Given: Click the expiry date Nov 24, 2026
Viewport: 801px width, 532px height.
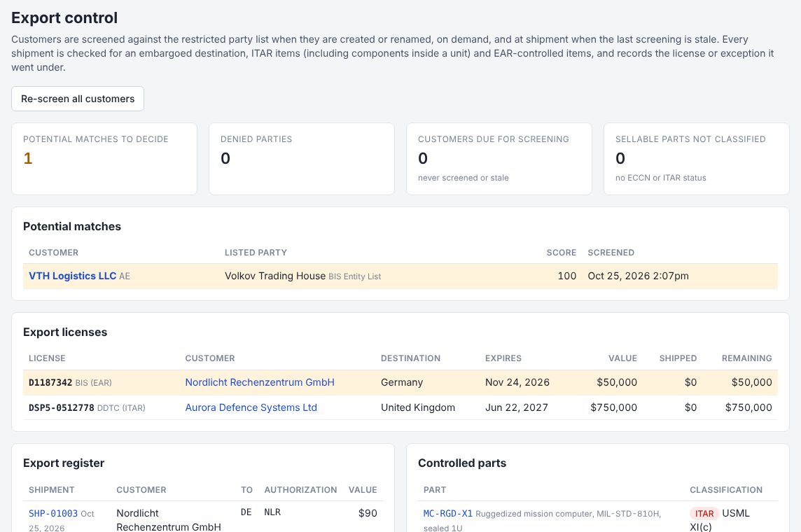Looking at the screenshot, I should (x=517, y=382).
